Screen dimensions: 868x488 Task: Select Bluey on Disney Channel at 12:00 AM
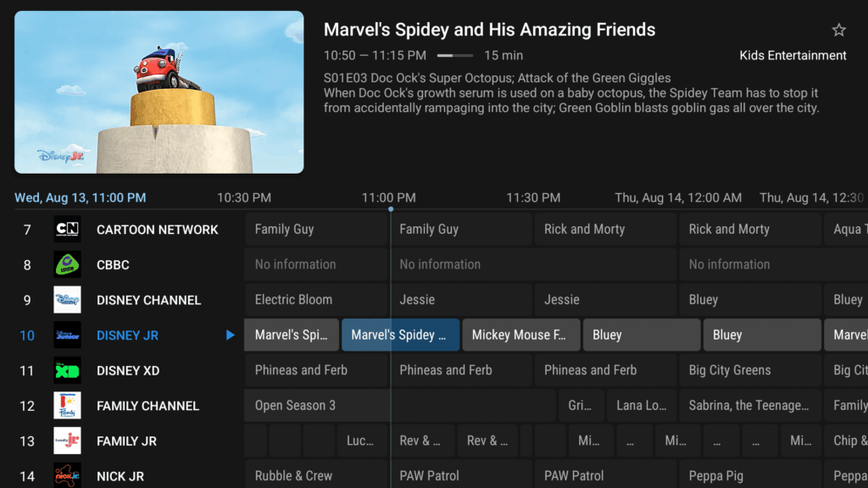point(750,299)
